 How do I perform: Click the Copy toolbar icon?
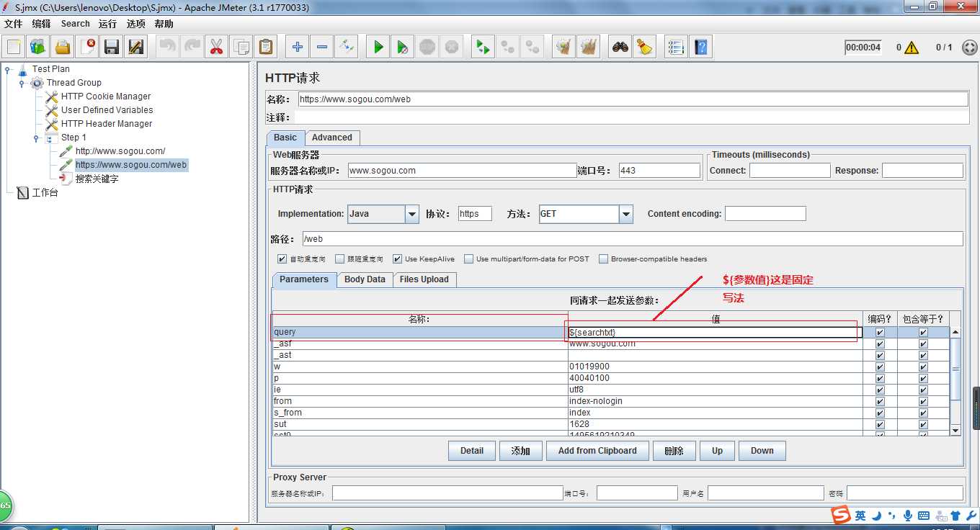click(x=241, y=47)
